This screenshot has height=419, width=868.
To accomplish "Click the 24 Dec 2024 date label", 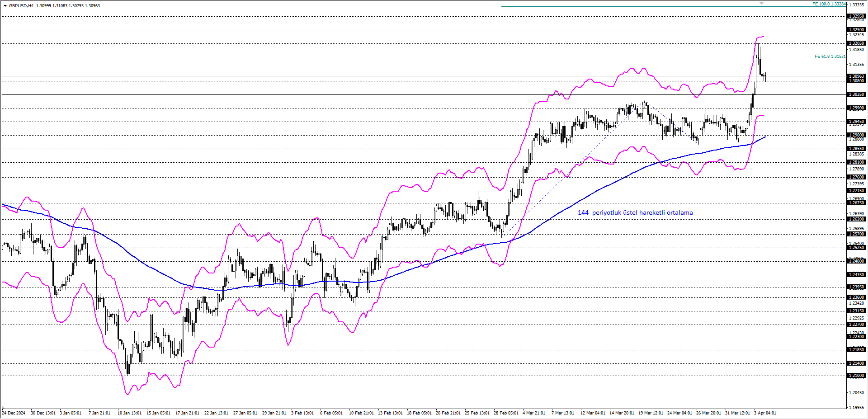I will click(14, 413).
